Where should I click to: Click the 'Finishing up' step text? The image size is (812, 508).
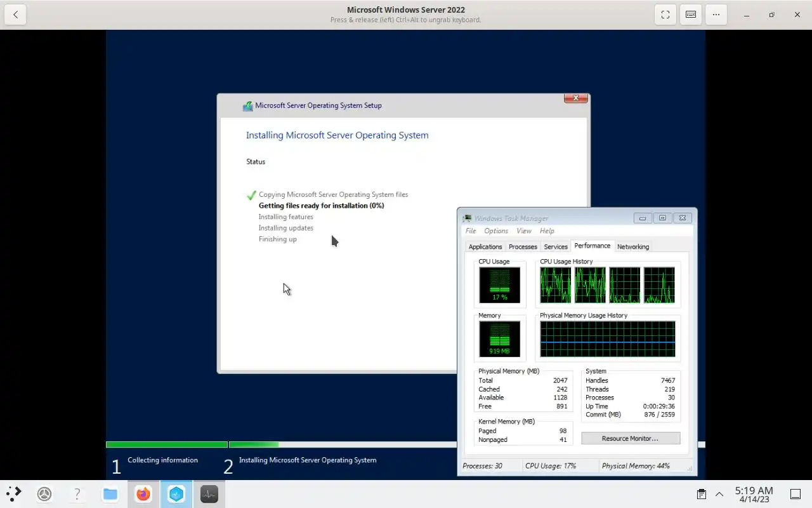click(277, 239)
